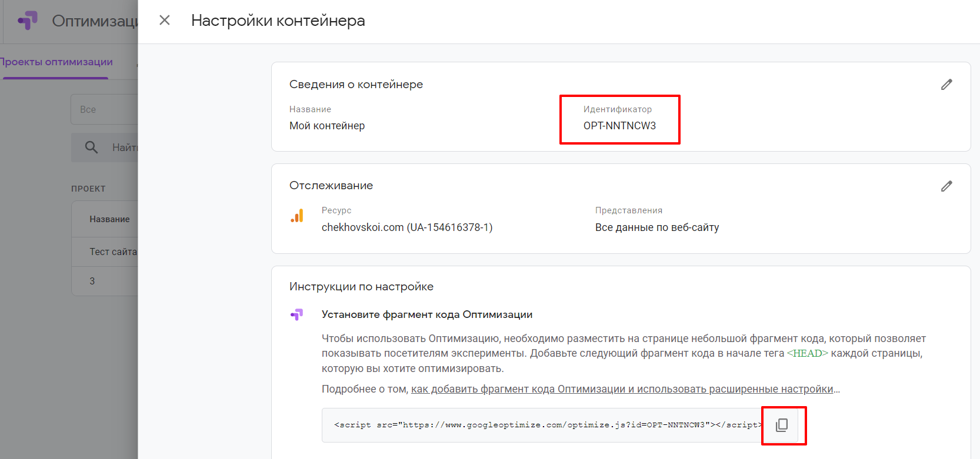Click the Сведения о контейнере heading
This screenshot has height=459, width=980.
[x=356, y=85]
